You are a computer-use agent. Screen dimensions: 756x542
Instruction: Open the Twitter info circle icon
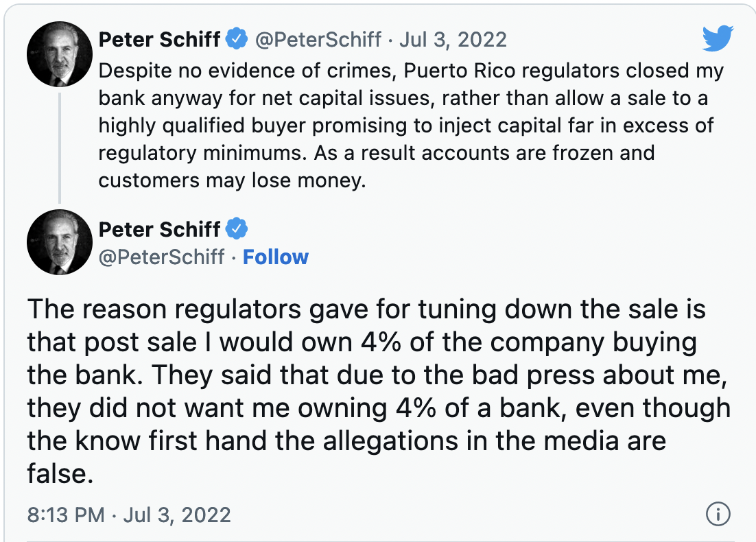click(x=718, y=515)
